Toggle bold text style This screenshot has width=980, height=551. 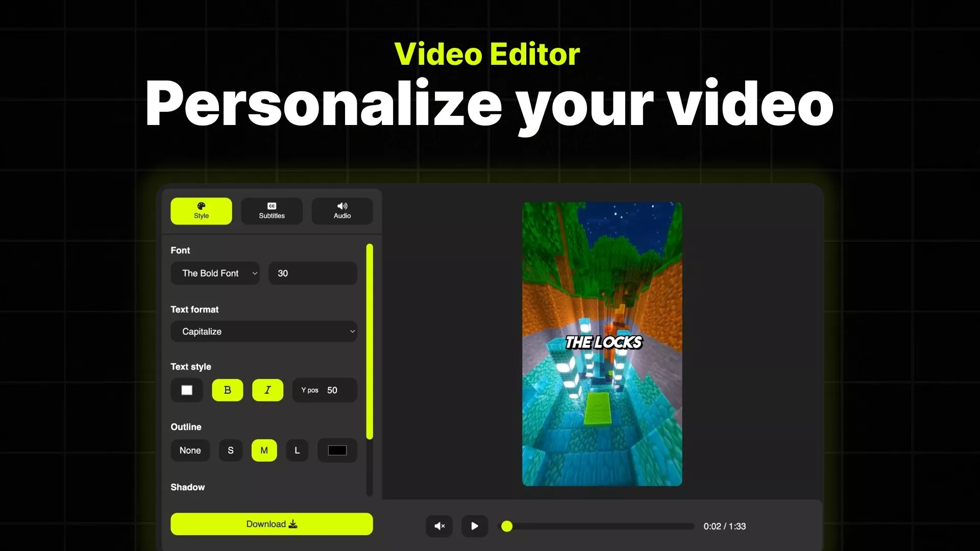pos(227,390)
